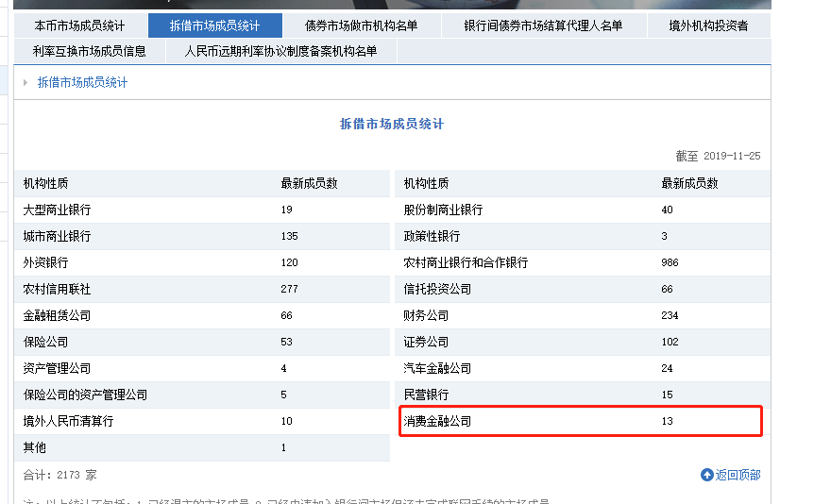Select the 消费金融公司 row label
Viewport: 831px width, 504px height.
pyautogui.click(x=437, y=421)
